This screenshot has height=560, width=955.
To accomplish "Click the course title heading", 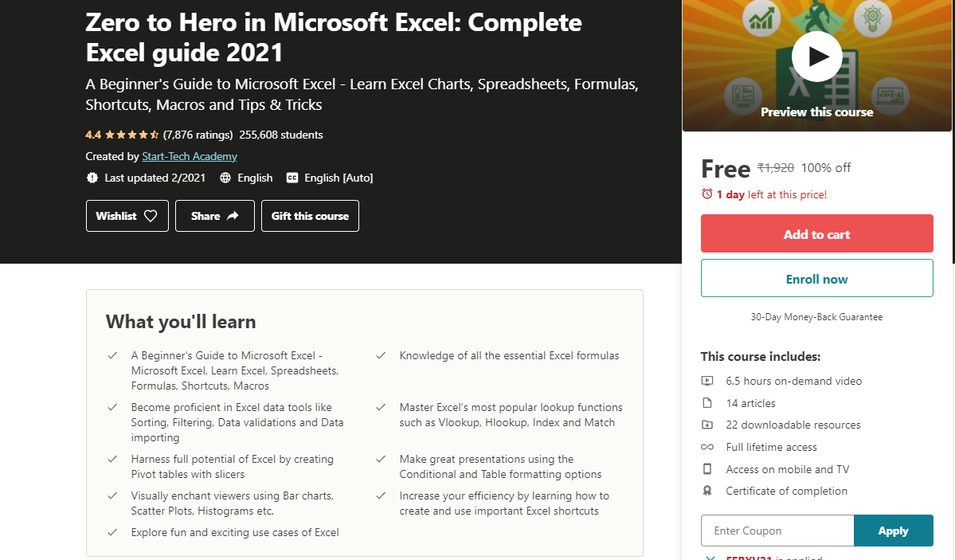I will point(334,37).
